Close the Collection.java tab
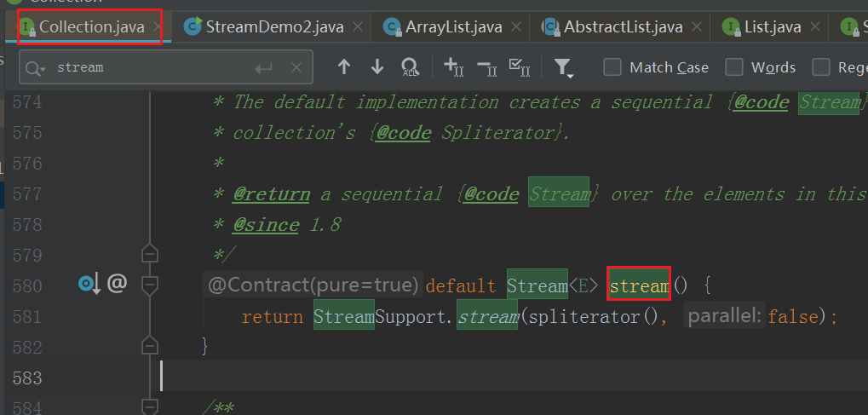This screenshot has height=415, width=868. tap(158, 26)
